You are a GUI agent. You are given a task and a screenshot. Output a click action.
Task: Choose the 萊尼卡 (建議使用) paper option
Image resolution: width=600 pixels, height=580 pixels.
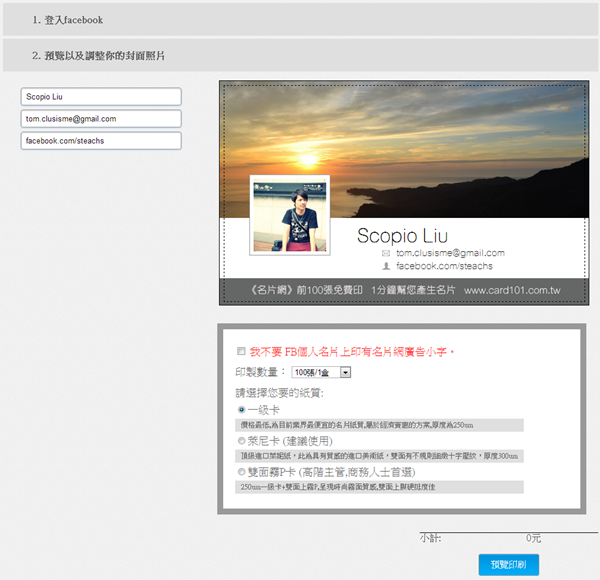(241, 440)
